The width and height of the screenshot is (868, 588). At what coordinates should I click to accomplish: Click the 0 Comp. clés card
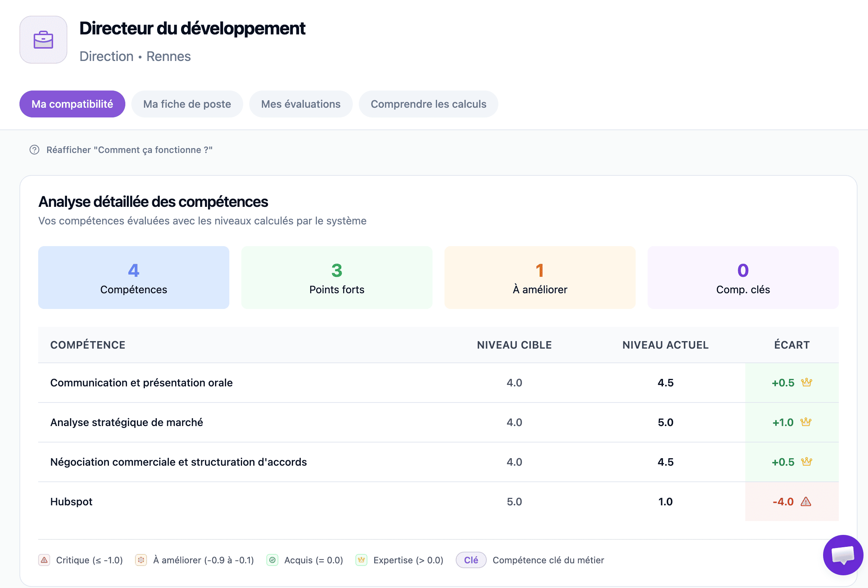point(743,278)
